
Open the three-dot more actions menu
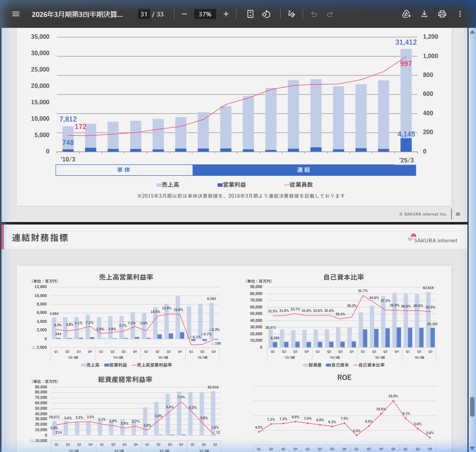coord(460,14)
